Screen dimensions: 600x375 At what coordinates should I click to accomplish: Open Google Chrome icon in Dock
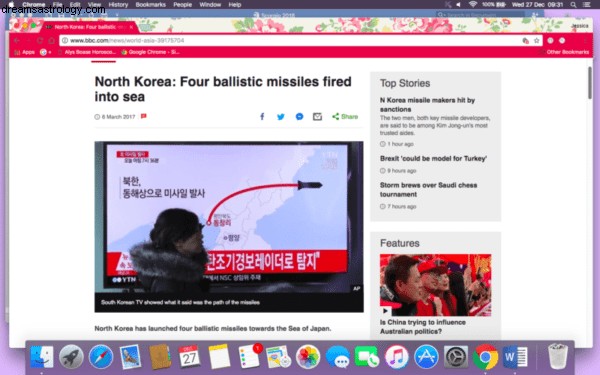(x=485, y=357)
